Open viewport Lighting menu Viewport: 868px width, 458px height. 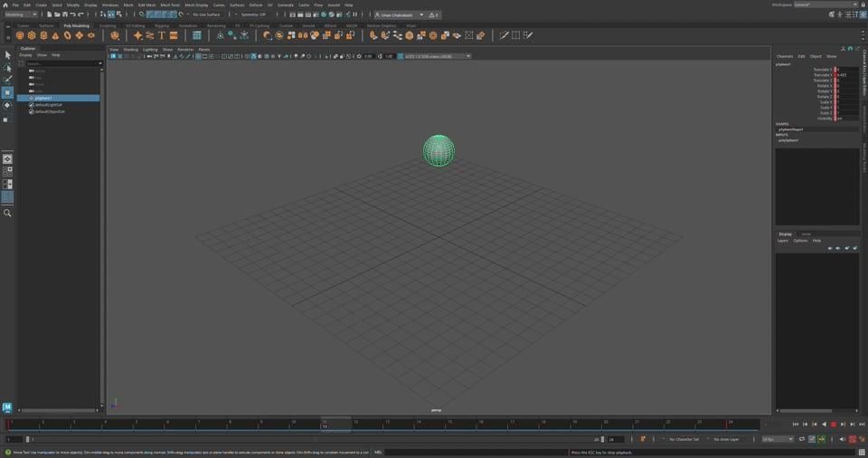(150, 50)
